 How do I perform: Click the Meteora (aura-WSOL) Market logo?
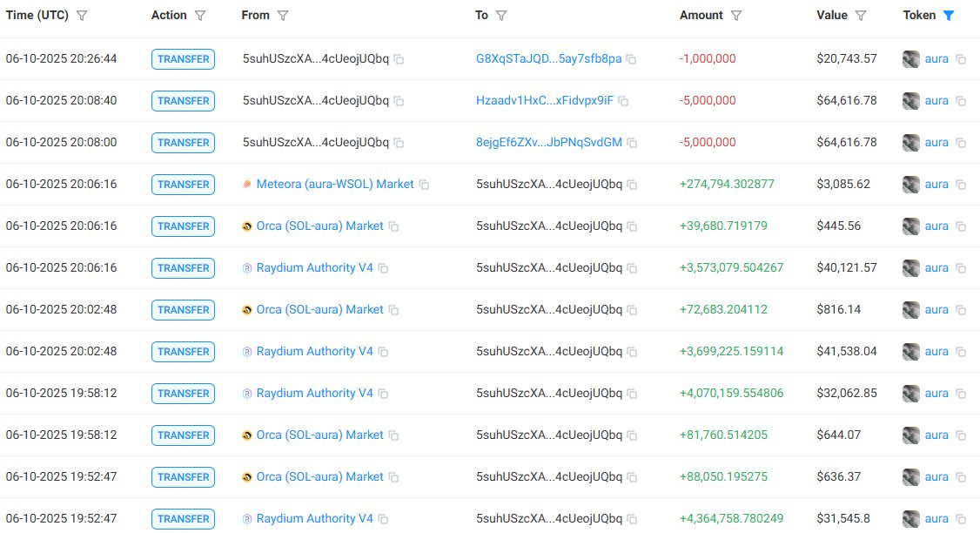[250, 185]
